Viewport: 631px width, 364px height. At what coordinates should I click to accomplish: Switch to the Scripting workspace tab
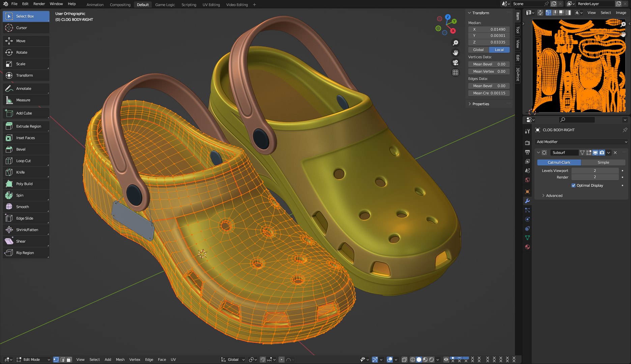click(x=189, y=5)
